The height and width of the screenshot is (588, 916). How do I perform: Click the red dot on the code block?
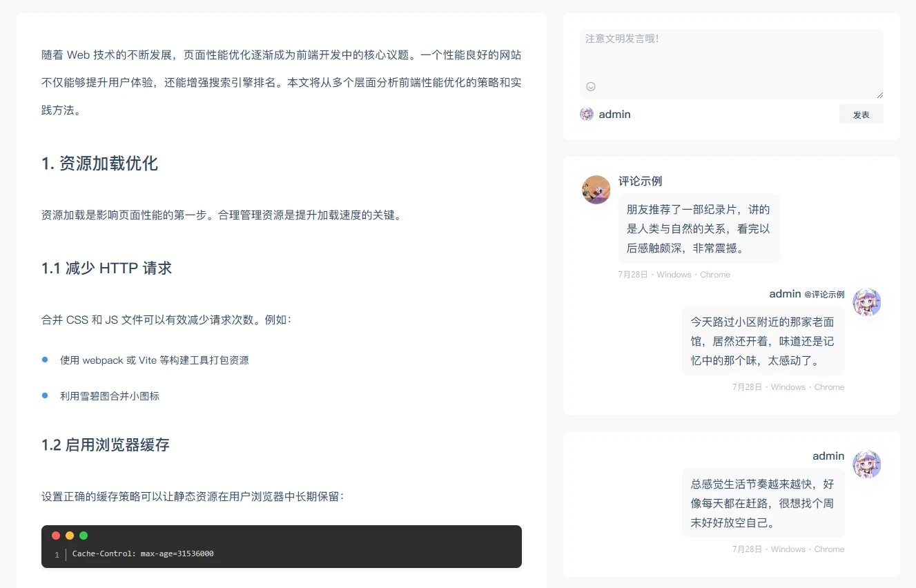pyautogui.click(x=56, y=536)
